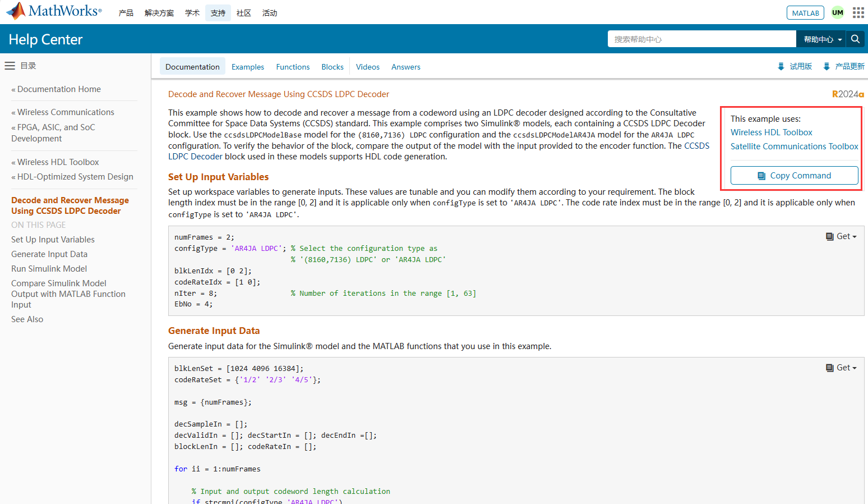Viewport: 868px width, 504px height.
Task: Jump to Compare Simulink Model Output section
Action: [68, 294]
